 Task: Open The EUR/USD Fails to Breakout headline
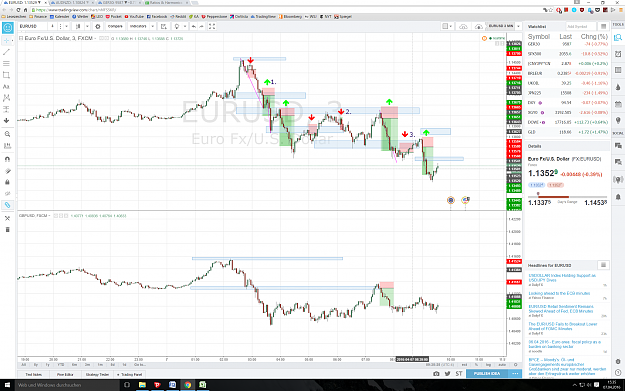click(563, 326)
